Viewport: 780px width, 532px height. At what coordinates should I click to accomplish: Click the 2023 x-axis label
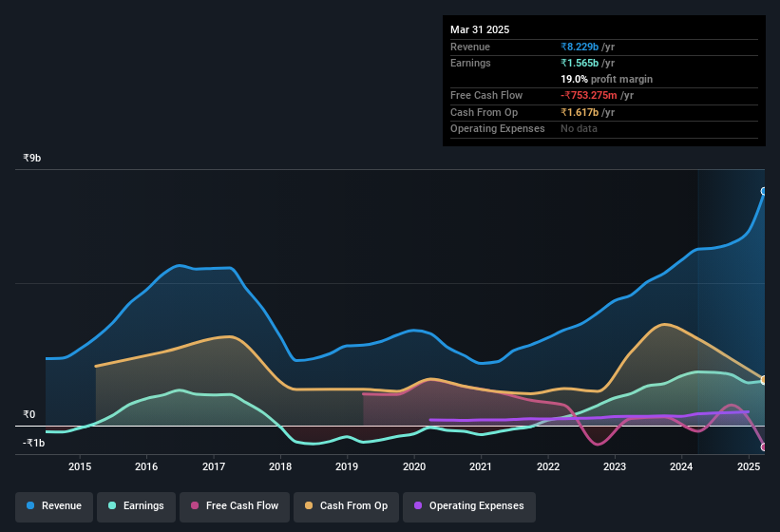coord(615,466)
